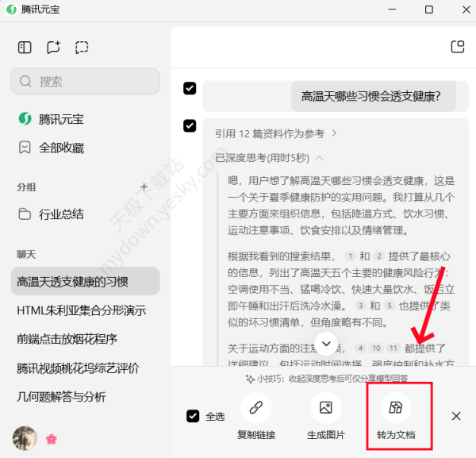Click the scroll-down arrow button

coord(326,343)
